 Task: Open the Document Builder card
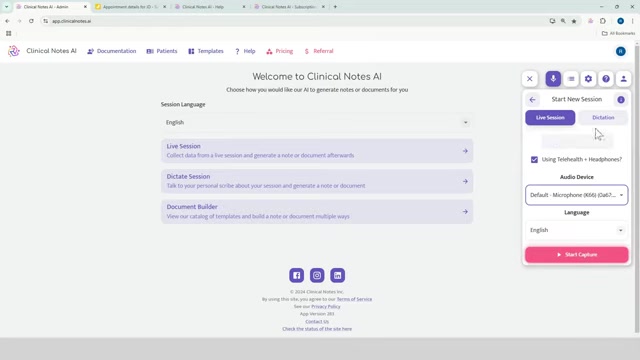click(317, 211)
